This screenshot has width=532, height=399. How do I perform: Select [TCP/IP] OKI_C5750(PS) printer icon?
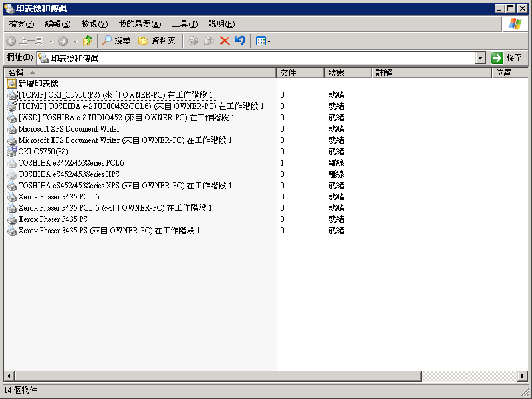[x=12, y=95]
